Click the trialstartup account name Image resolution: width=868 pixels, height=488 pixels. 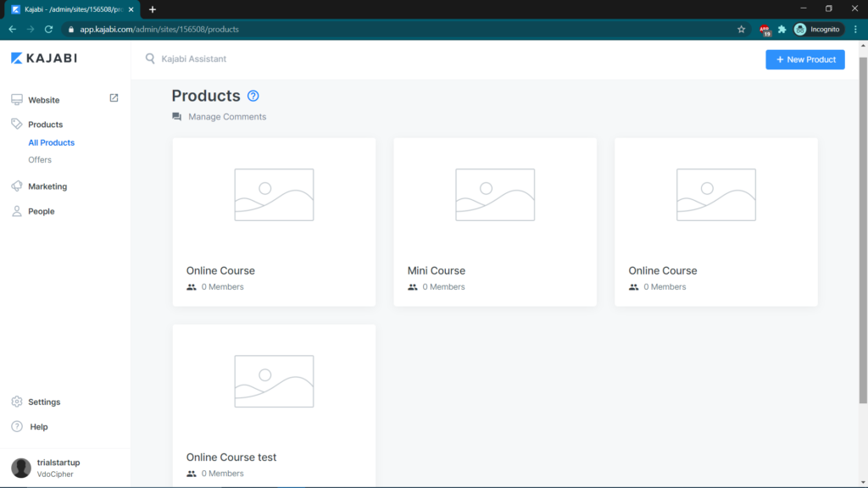pyautogui.click(x=58, y=463)
